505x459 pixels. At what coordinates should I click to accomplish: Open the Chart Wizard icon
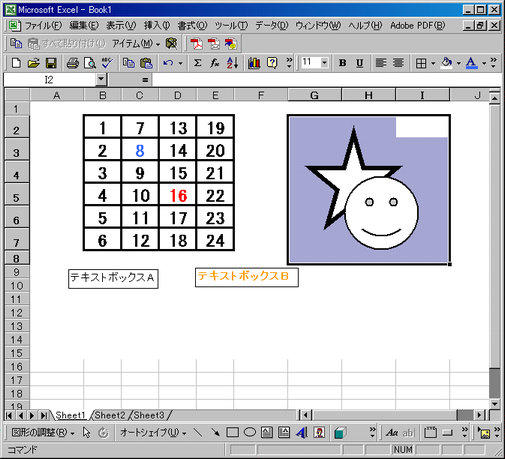254,63
